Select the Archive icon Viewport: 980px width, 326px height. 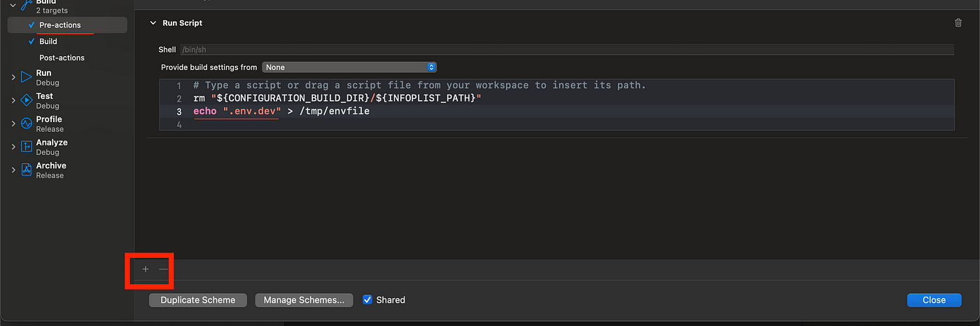(27, 170)
